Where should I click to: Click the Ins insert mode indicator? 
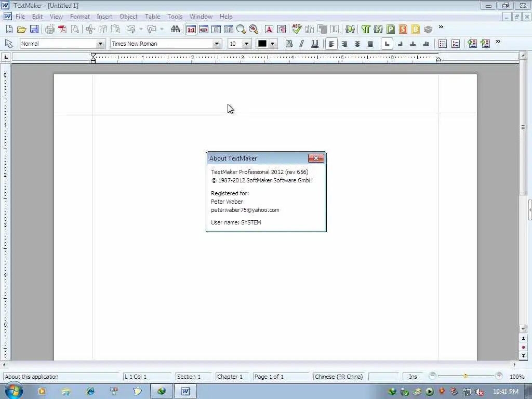pyautogui.click(x=413, y=377)
